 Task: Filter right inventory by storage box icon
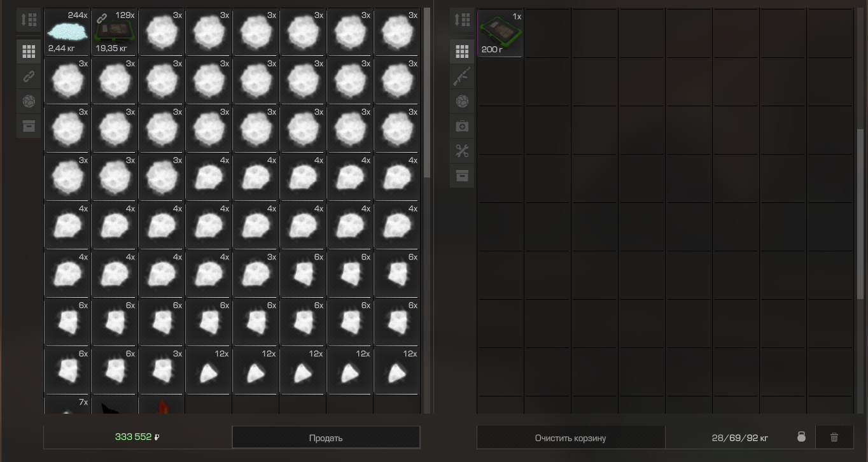(x=462, y=176)
